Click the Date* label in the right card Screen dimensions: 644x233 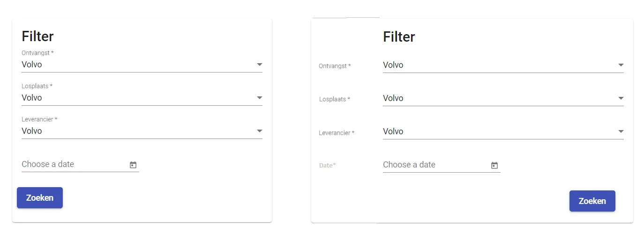point(328,165)
